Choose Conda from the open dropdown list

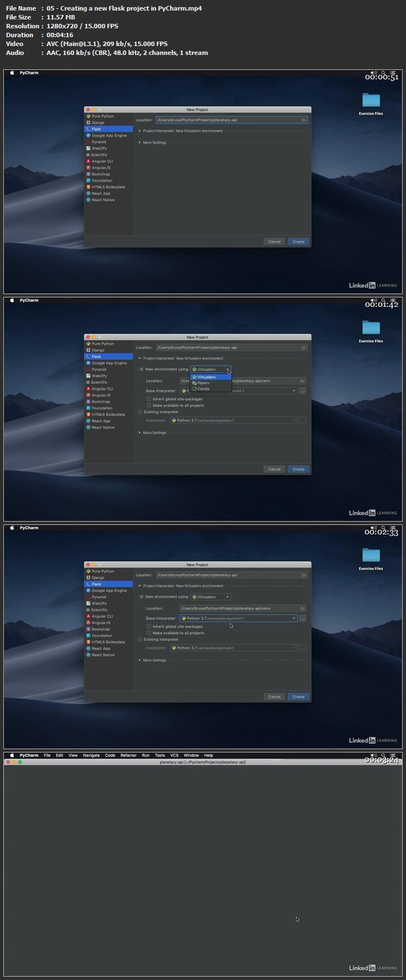click(x=210, y=389)
